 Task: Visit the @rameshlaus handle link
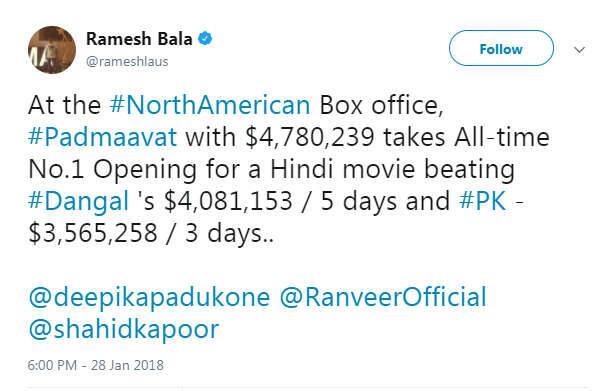127,62
